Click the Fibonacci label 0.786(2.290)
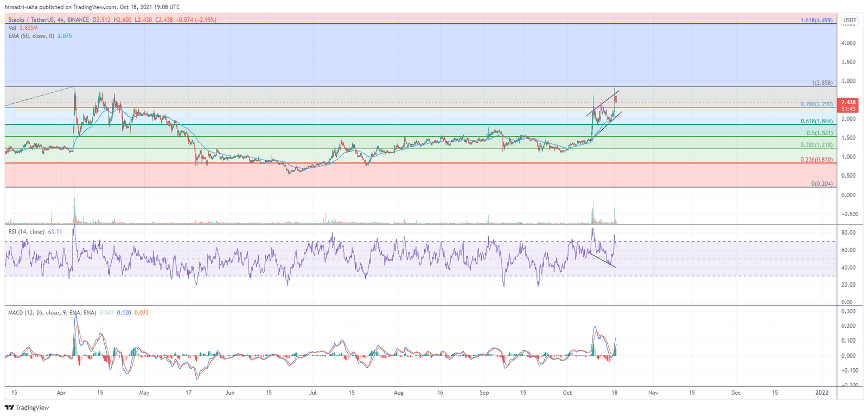Image resolution: width=868 pixels, height=416 pixels. [x=816, y=104]
